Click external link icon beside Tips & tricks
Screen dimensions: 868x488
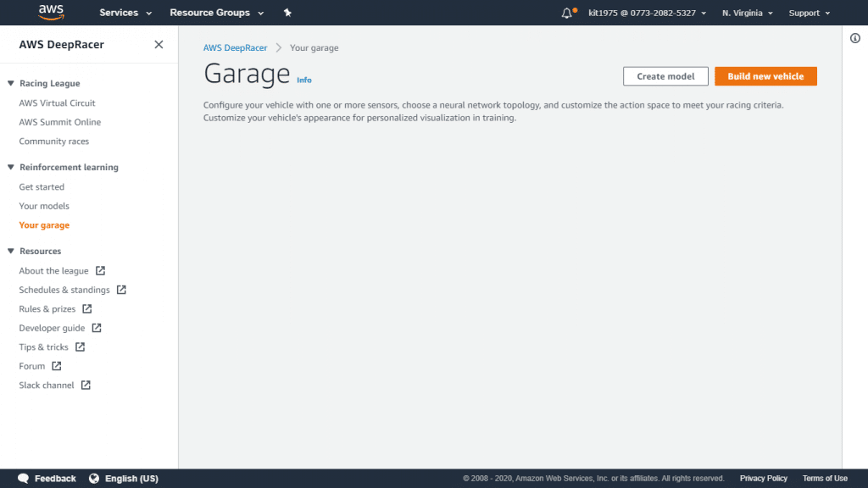click(80, 347)
